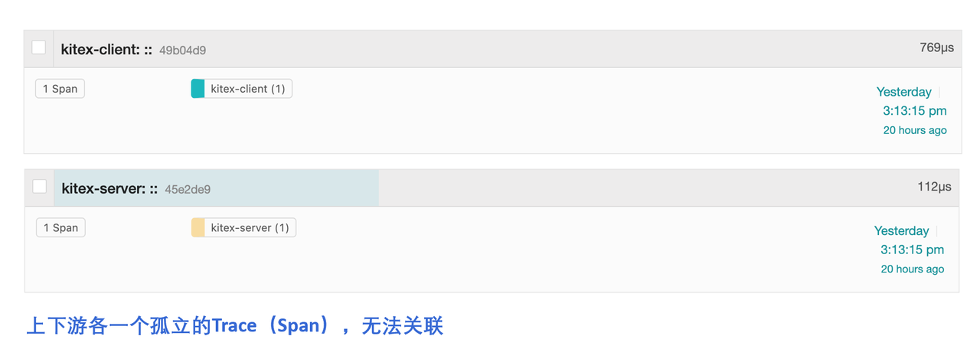Open the kitex-server trace title

click(x=109, y=188)
